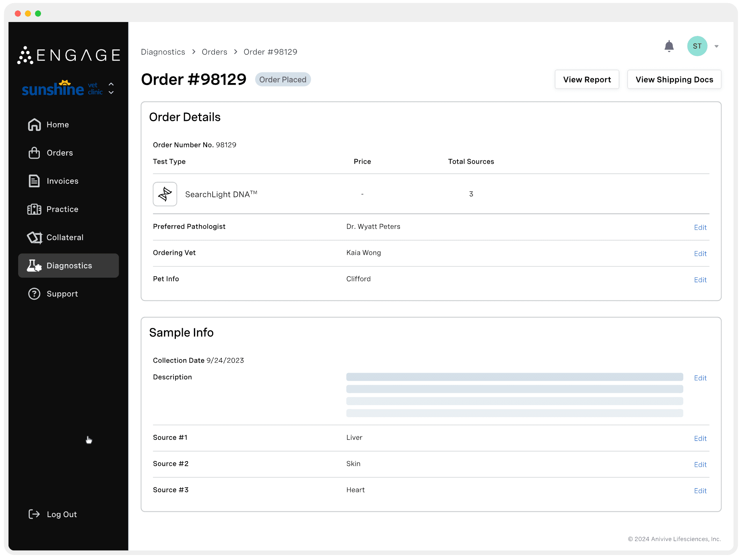Image resolution: width=742 pixels, height=560 pixels.
Task: Click the Clifford pet name
Action: click(x=358, y=279)
